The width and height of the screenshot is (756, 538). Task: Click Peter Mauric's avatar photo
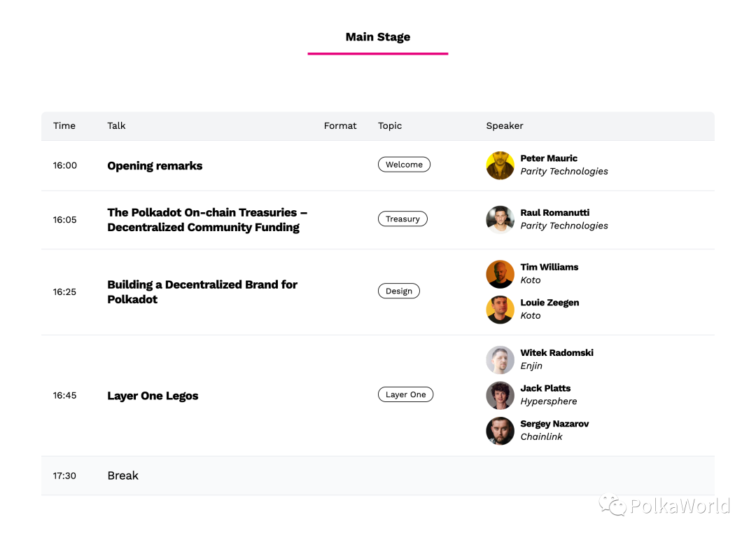pyautogui.click(x=500, y=165)
